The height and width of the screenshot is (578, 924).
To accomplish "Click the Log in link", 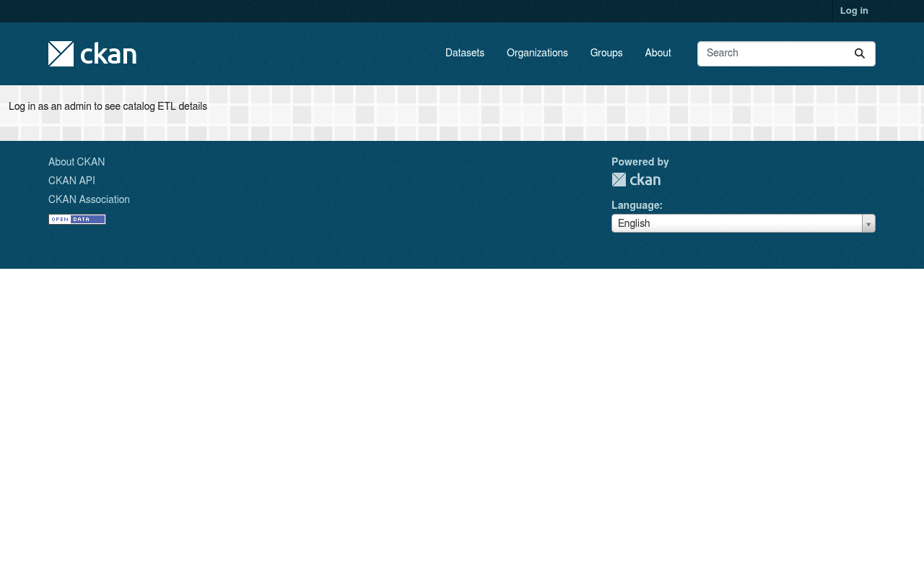I will coord(854,11).
